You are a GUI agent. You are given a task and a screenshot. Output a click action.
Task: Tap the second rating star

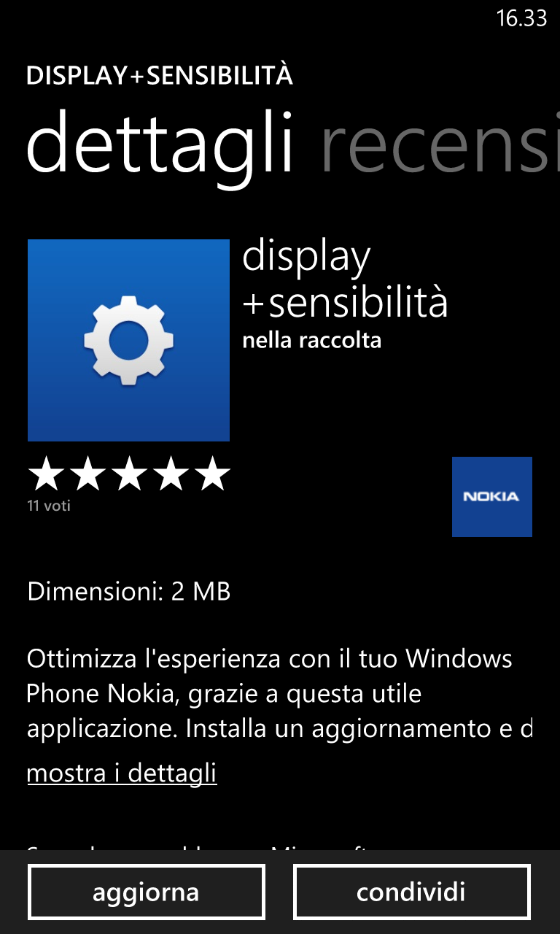point(87,474)
